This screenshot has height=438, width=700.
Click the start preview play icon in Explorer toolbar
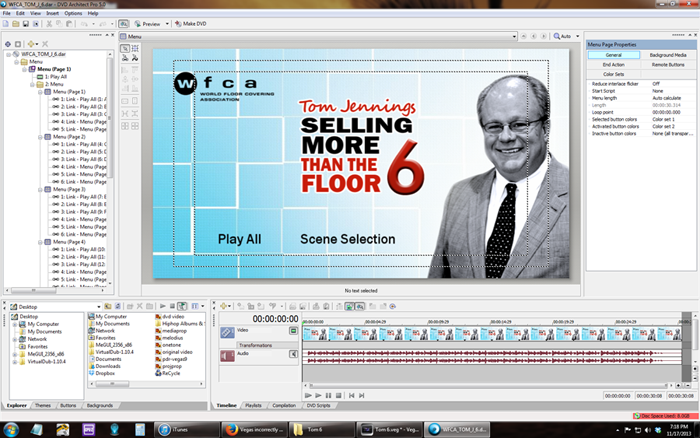click(x=162, y=306)
